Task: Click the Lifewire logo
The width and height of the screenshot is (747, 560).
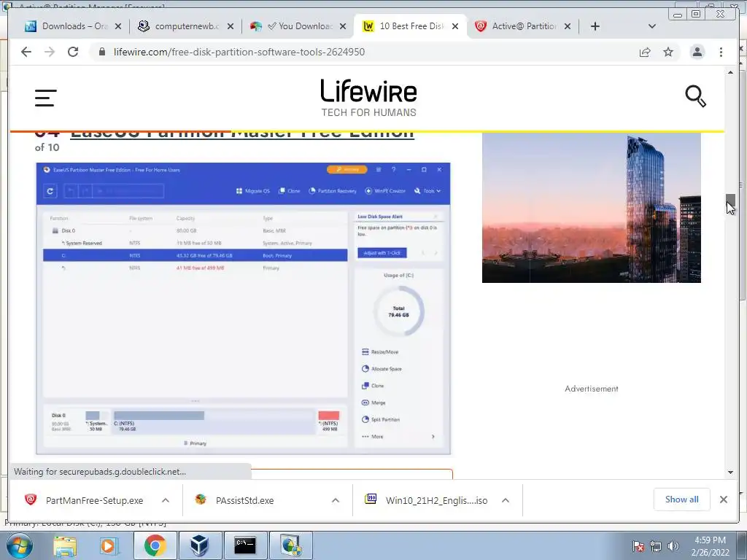Action: [368, 98]
